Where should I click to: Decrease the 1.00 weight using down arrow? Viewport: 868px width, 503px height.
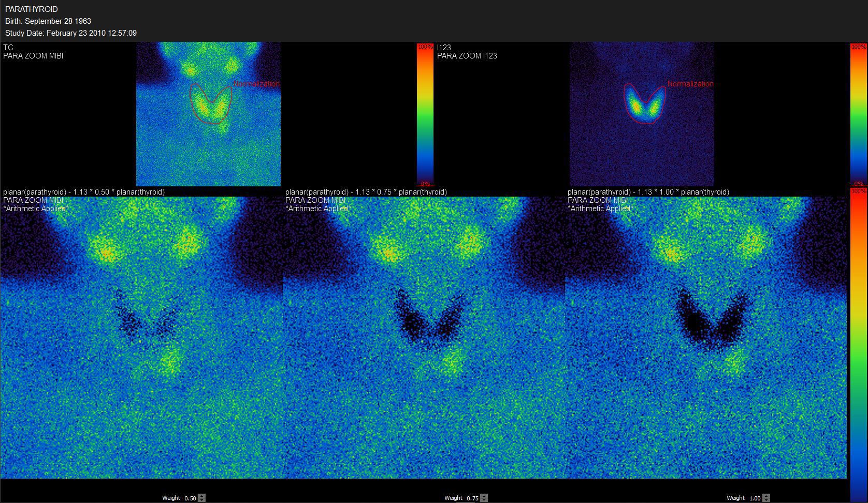click(x=766, y=500)
